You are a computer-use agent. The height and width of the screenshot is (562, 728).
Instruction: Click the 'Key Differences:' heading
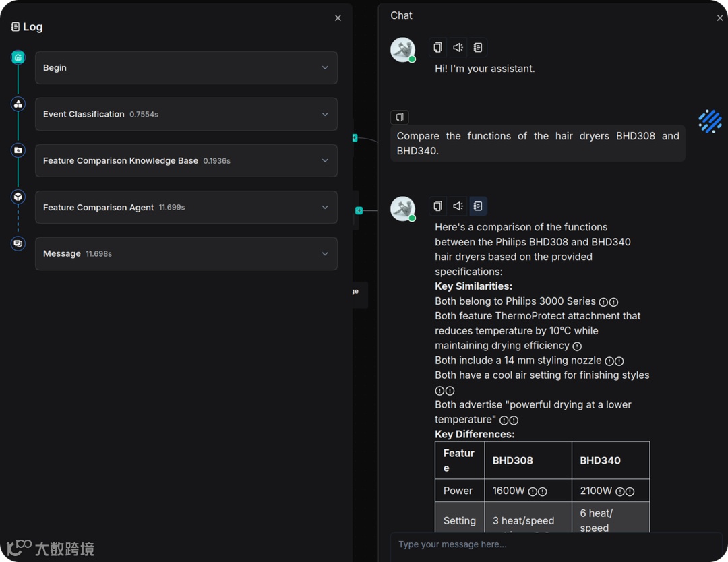(x=475, y=435)
